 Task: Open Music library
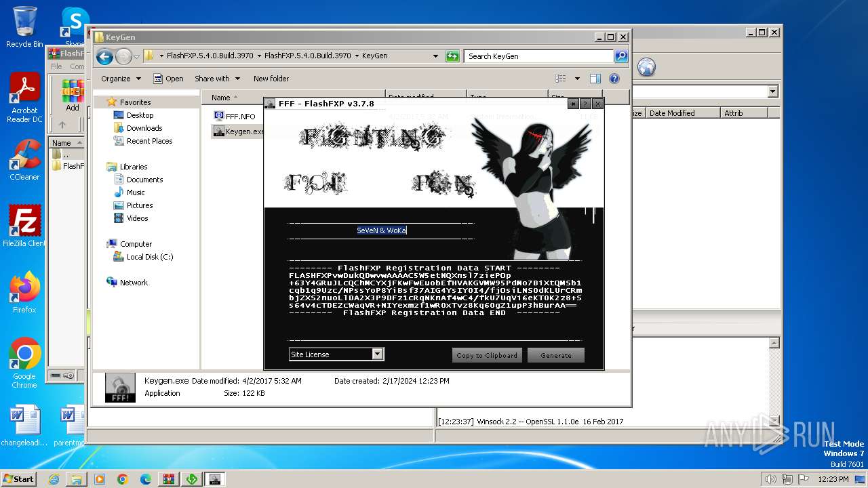(x=136, y=192)
